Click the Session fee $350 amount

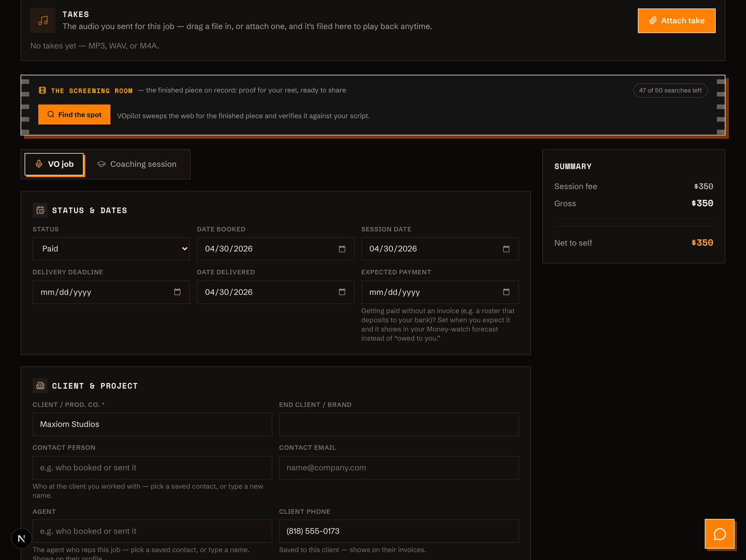(704, 186)
